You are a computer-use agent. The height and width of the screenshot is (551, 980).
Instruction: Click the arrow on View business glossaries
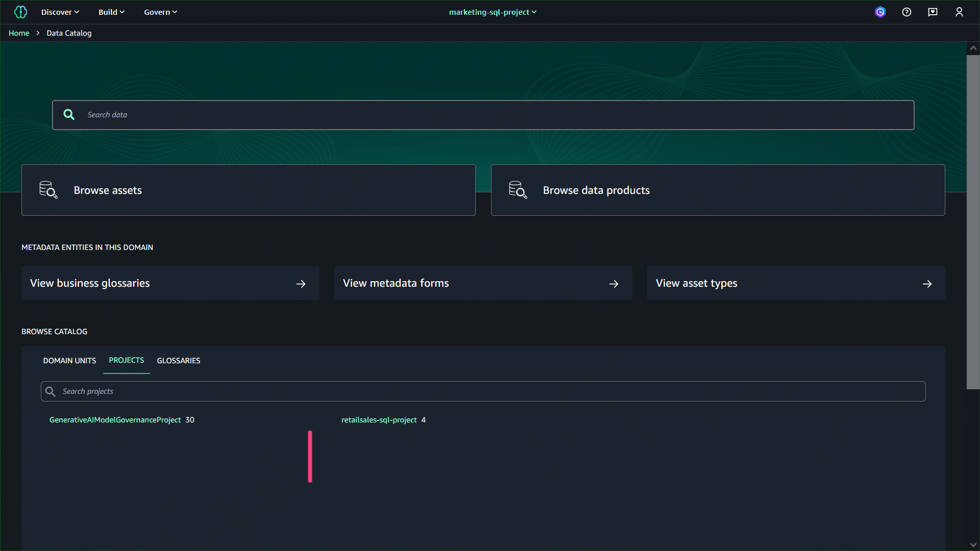(301, 284)
